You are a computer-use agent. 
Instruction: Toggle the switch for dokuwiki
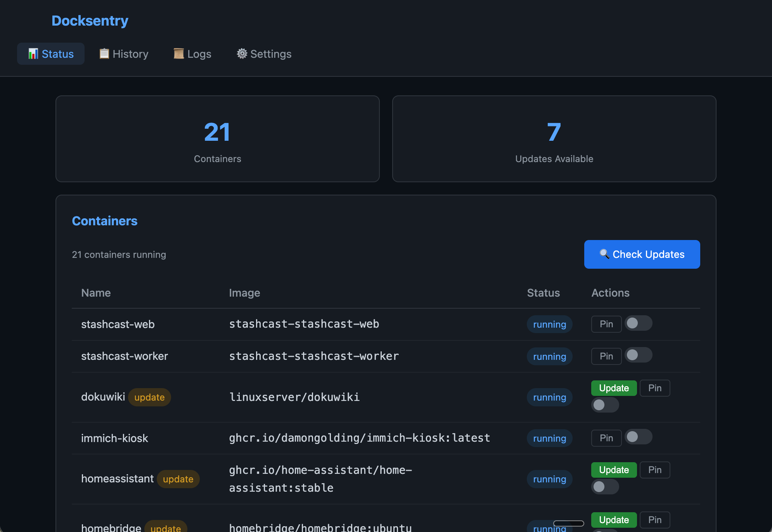(x=605, y=405)
